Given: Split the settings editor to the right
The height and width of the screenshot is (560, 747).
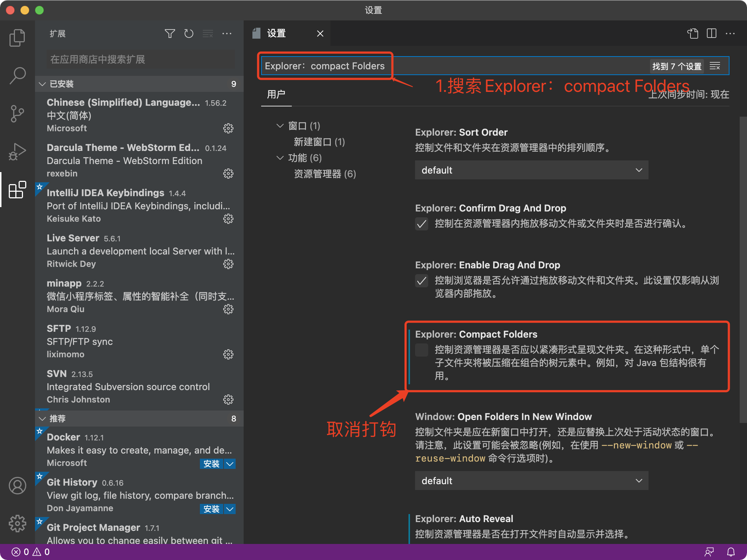Looking at the screenshot, I should 711,34.
